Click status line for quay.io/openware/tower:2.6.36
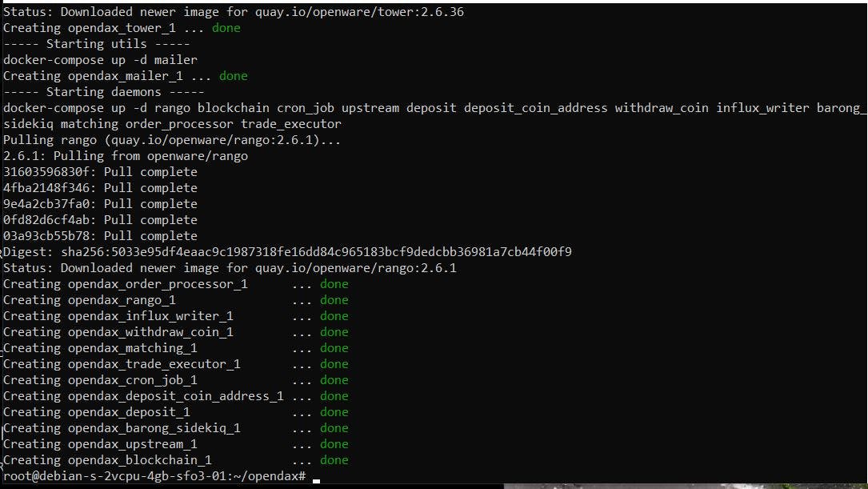 [x=233, y=12]
